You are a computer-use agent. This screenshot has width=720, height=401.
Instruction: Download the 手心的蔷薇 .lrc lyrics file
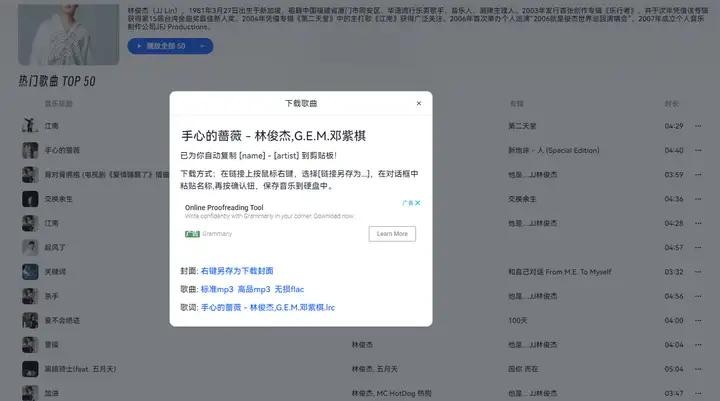tap(268, 307)
